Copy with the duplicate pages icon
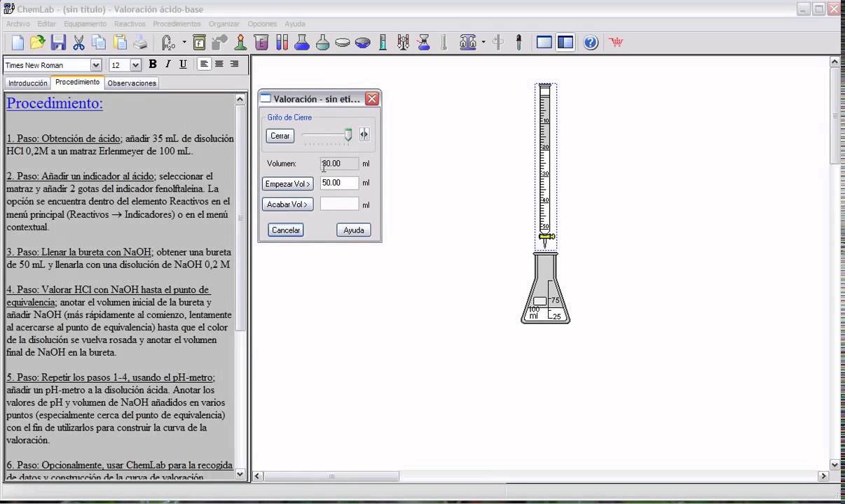This screenshot has height=504, width=845. pyautogui.click(x=99, y=43)
